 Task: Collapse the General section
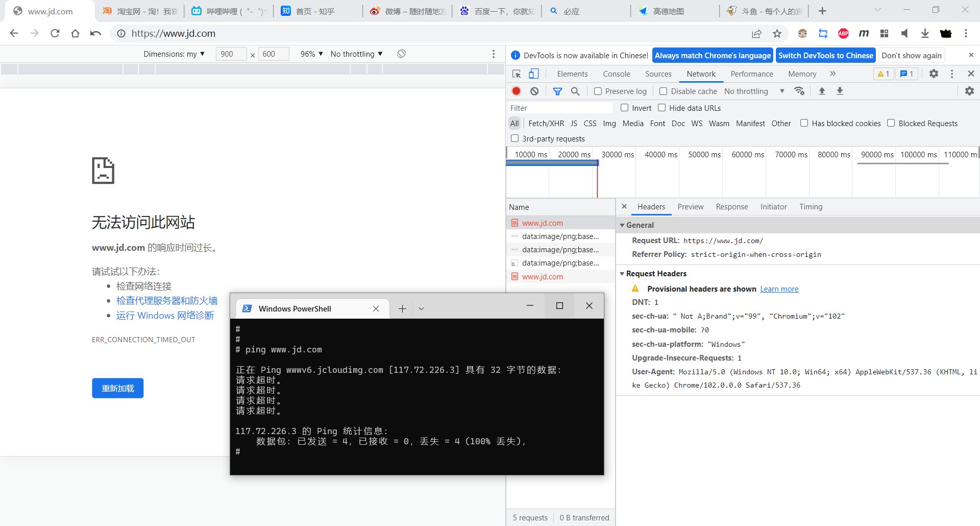point(622,225)
